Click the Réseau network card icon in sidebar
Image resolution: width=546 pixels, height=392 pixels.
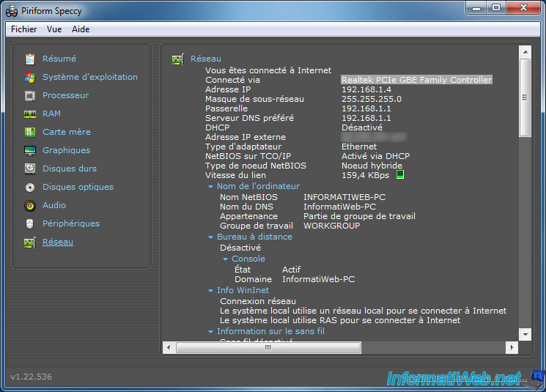[x=30, y=243]
